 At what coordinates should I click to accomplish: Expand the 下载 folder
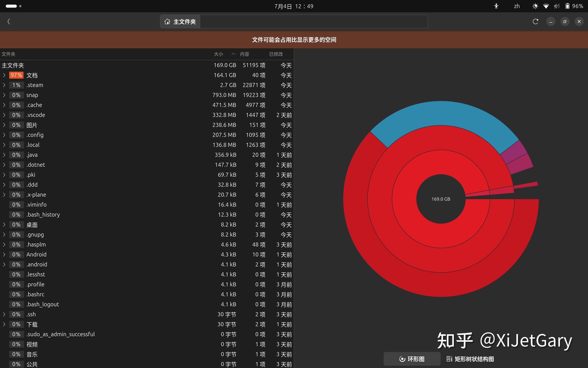(4, 324)
